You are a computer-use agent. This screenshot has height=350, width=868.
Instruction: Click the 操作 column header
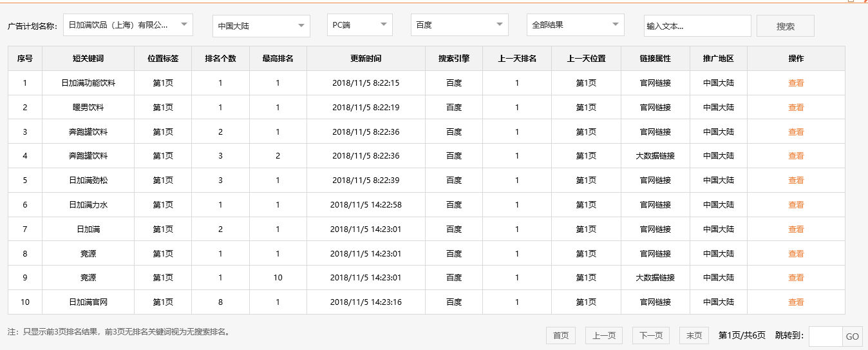pyautogui.click(x=796, y=59)
